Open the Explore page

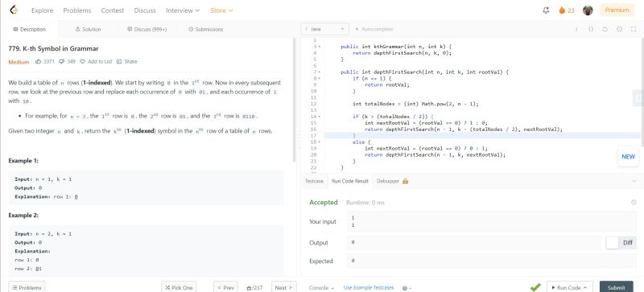pos(43,10)
